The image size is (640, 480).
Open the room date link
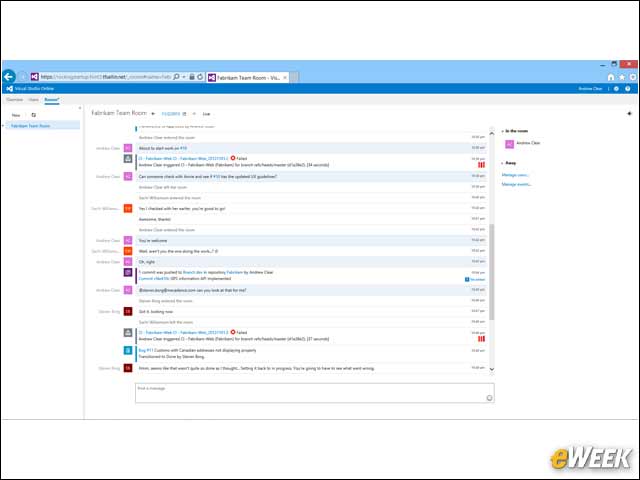coord(171,114)
